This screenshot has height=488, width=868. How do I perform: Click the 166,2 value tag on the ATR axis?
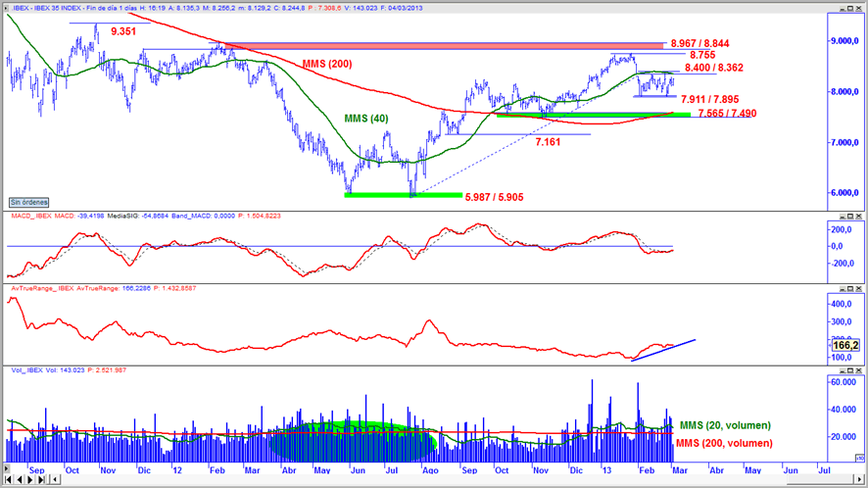pyautogui.click(x=845, y=345)
